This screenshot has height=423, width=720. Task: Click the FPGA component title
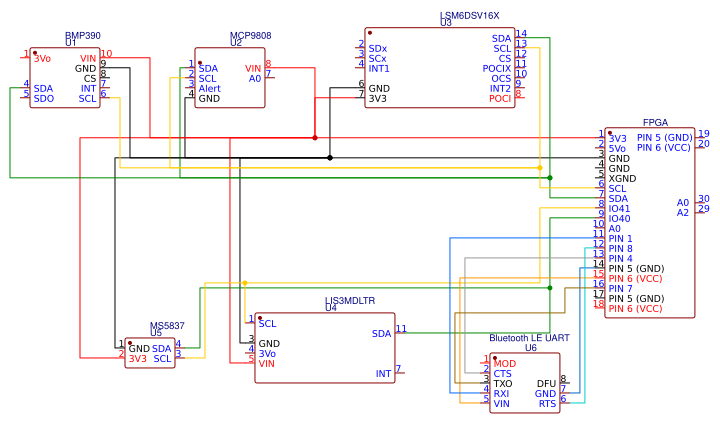(655, 122)
